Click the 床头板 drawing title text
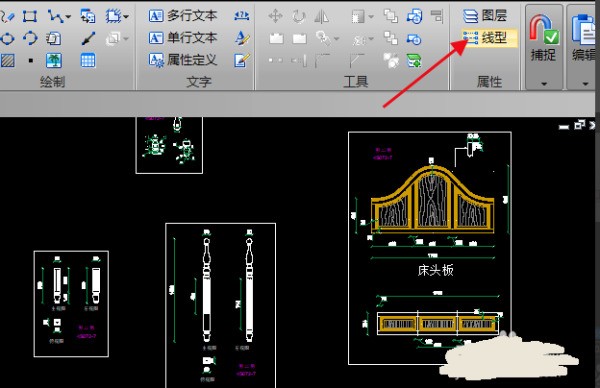600x388 pixels. click(435, 271)
